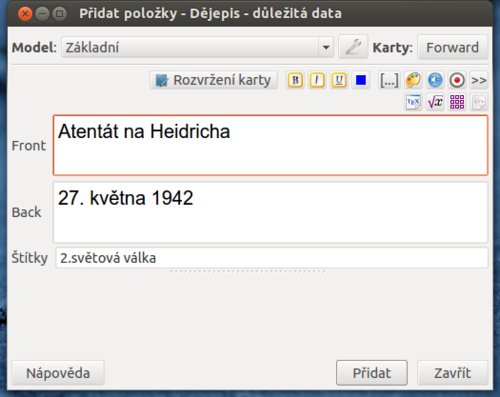Viewport: 500px width, 397px height.
Task: Expand the Model dropdown showing Základní
Action: click(197, 47)
